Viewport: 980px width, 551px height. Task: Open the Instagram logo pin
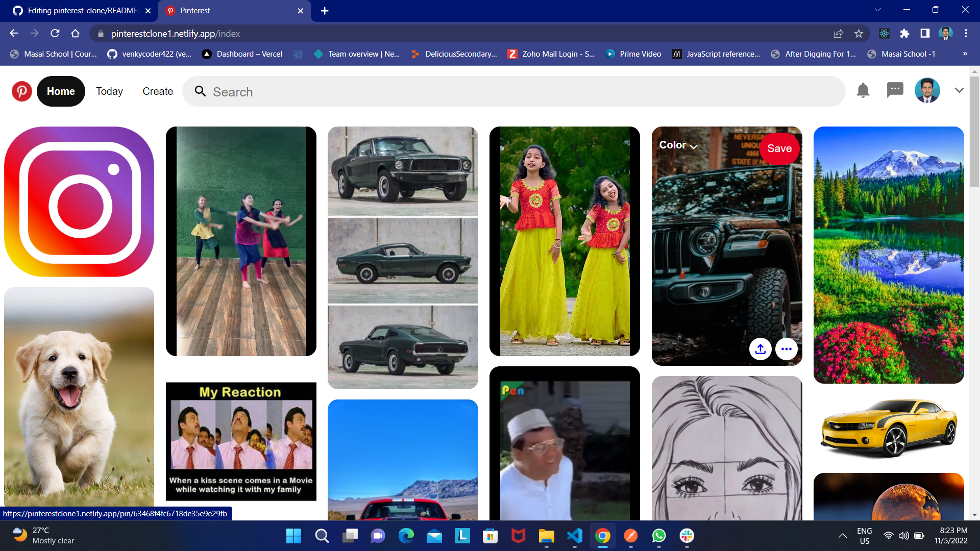[x=79, y=202]
